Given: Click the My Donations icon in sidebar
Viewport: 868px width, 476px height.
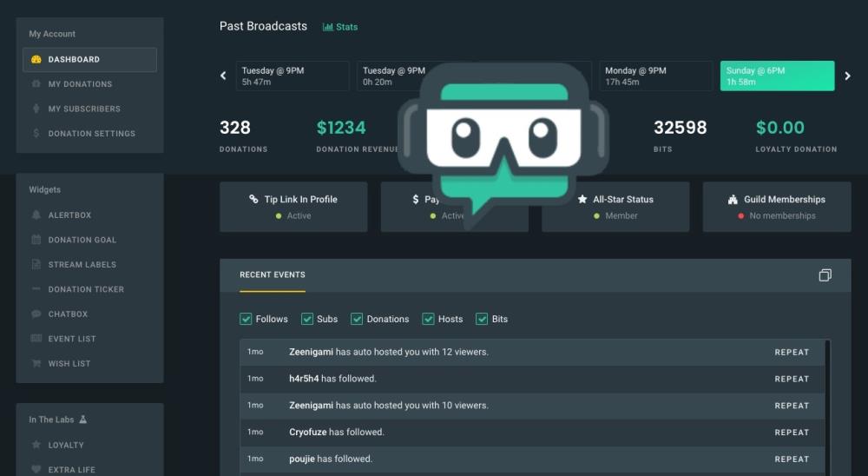Looking at the screenshot, I should point(36,83).
